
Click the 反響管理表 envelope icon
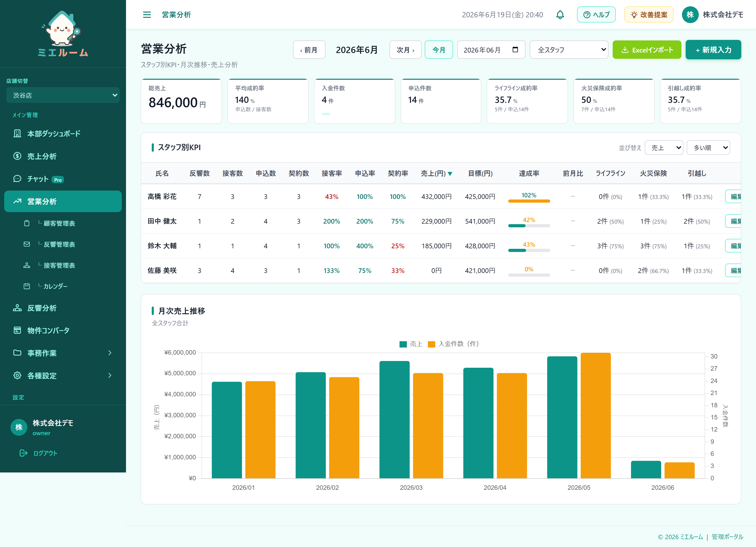pyautogui.click(x=27, y=244)
